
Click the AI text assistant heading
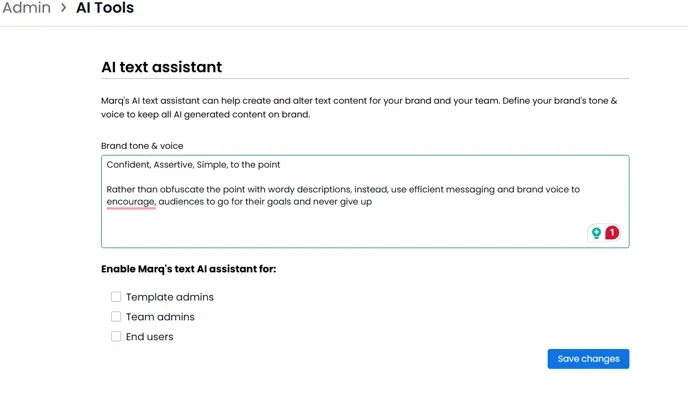(x=161, y=67)
